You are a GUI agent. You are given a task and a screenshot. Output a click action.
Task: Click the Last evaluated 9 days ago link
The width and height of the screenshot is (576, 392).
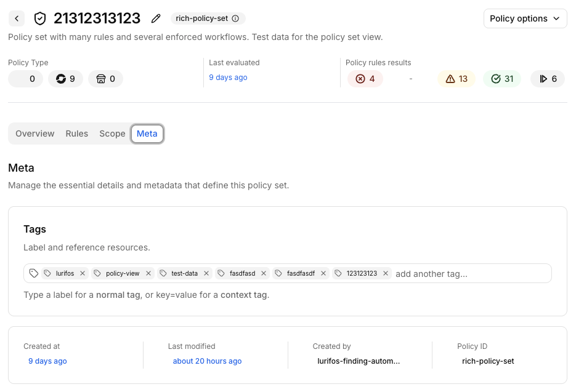(228, 78)
